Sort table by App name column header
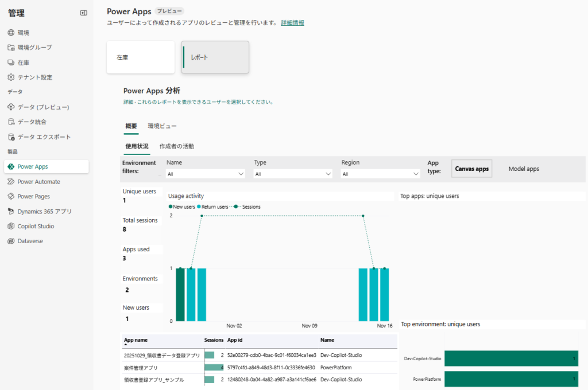Image resolution: width=588 pixels, height=390 pixels. [136, 340]
